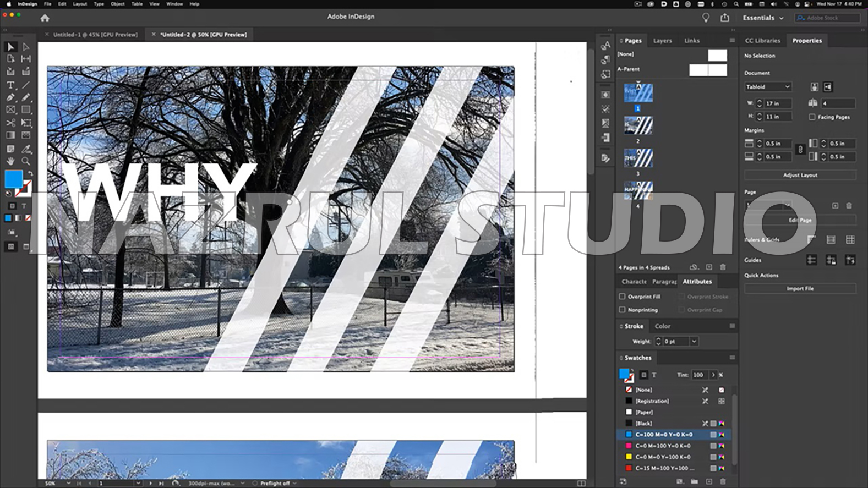Open the Tabloid page size dropdown
The width and height of the screenshot is (868, 488).
click(x=768, y=87)
